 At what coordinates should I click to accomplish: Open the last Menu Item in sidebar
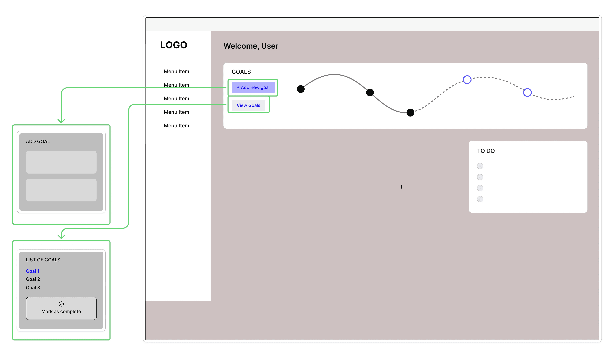[176, 126]
